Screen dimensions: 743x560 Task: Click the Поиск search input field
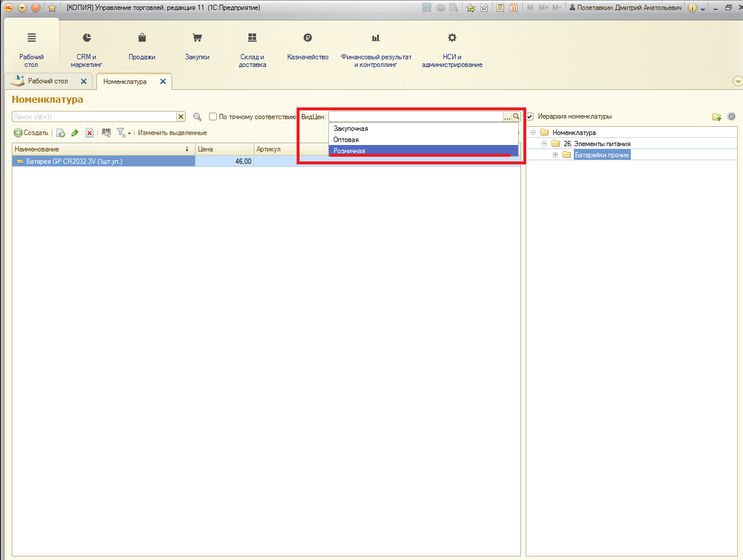[94, 117]
